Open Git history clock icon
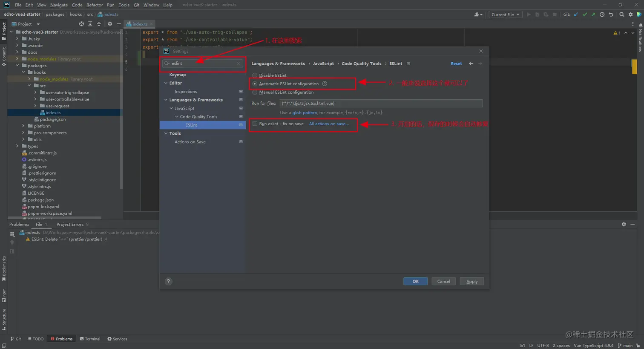The image size is (644, 349). [602, 14]
